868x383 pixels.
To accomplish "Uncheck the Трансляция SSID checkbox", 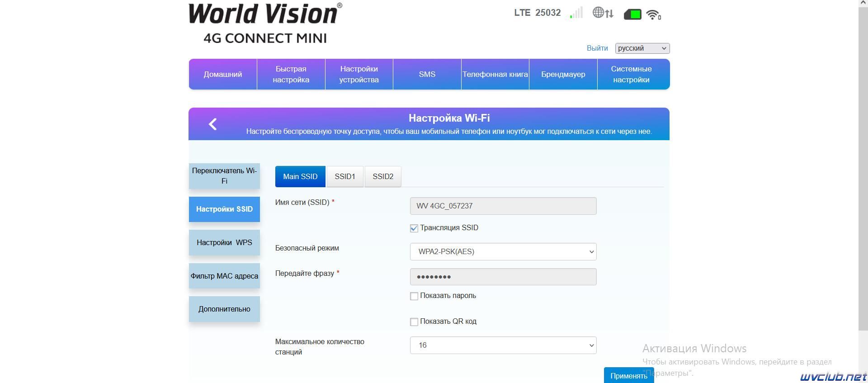I will pos(414,228).
